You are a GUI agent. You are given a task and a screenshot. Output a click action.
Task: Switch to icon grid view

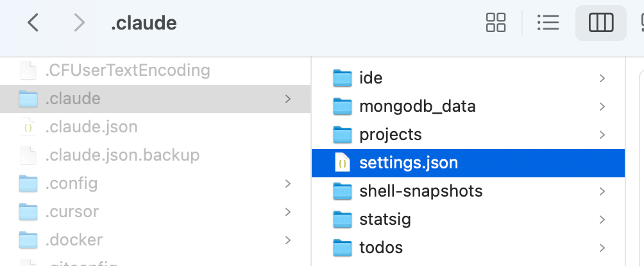pos(496,23)
